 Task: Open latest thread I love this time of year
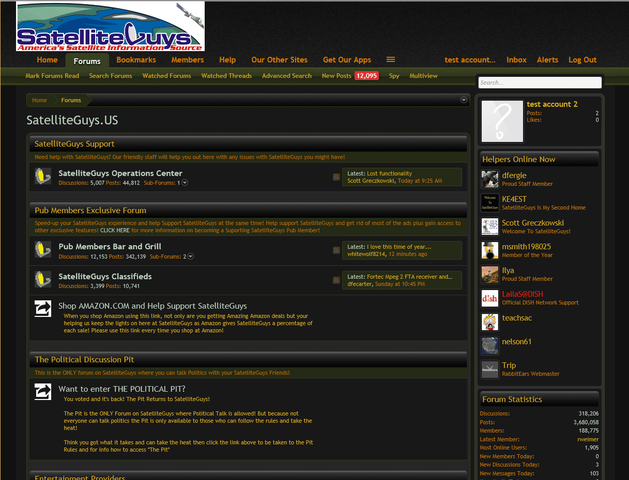click(399, 247)
